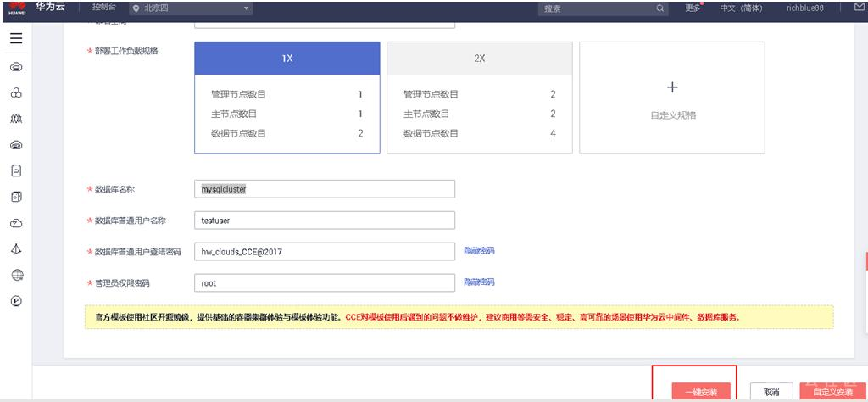Click the 部署工作负载规格 label
The height and width of the screenshot is (402, 868).
127,51
